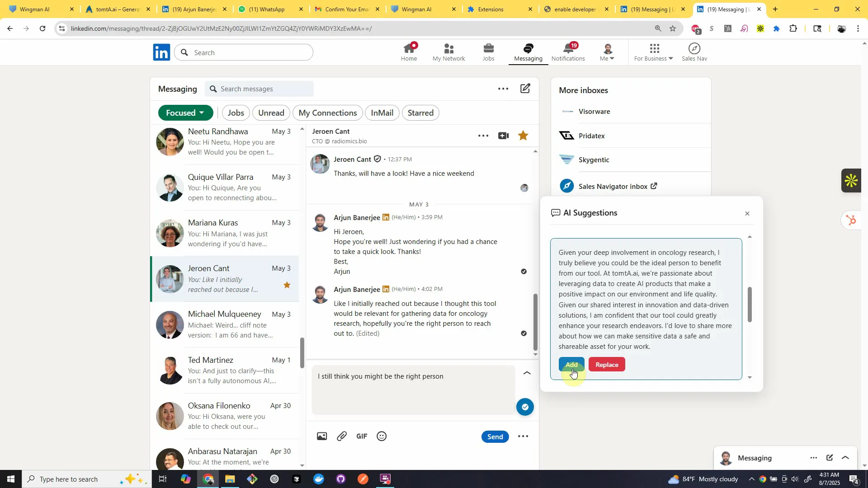Filter messages by Jobs
The height and width of the screenshot is (488, 868).
coord(236,113)
